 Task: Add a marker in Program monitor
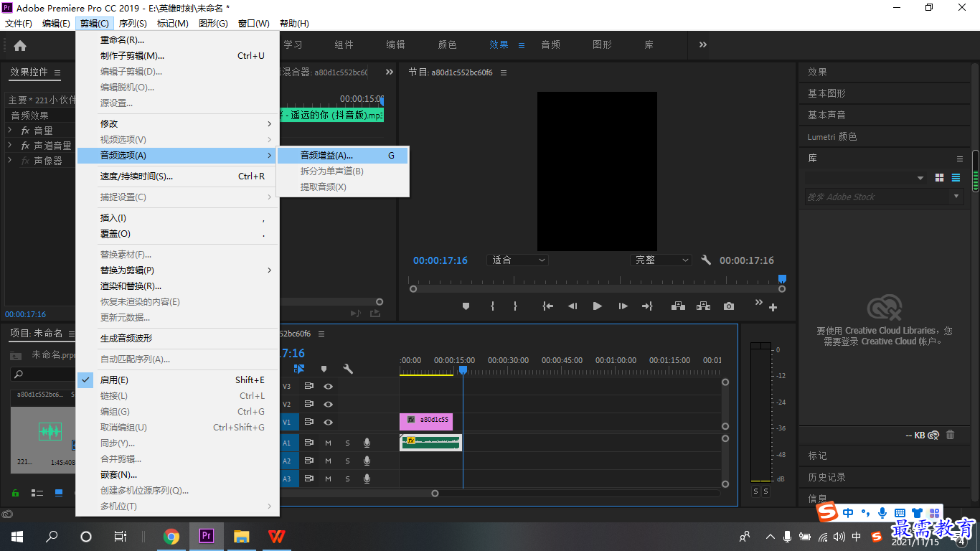[x=466, y=306]
